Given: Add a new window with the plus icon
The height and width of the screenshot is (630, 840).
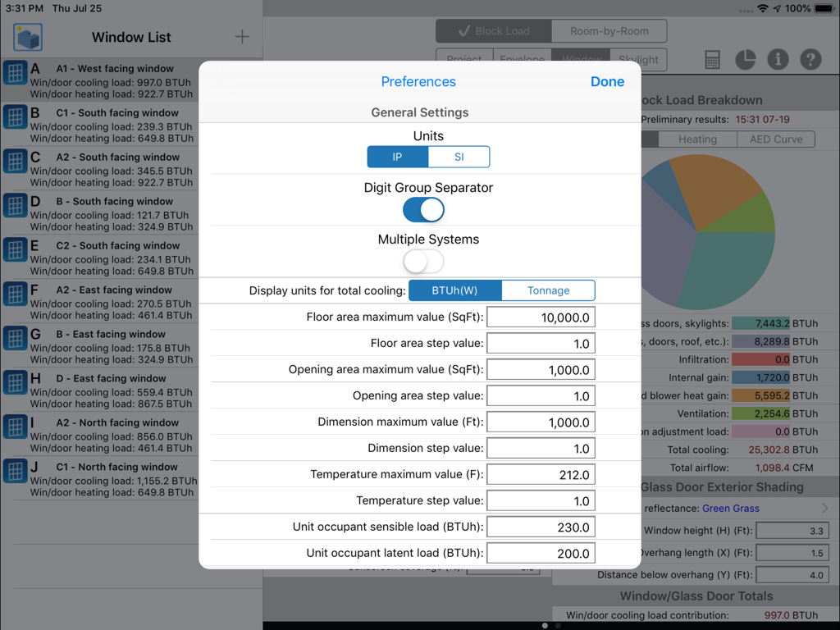Looking at the screenshot, I should pos(240,36).
